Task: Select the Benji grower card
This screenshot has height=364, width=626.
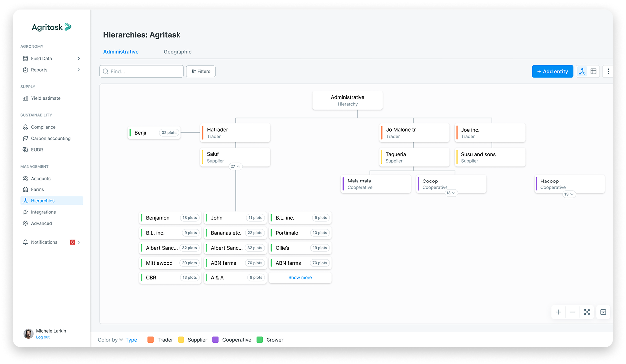Action: (155, 133)
